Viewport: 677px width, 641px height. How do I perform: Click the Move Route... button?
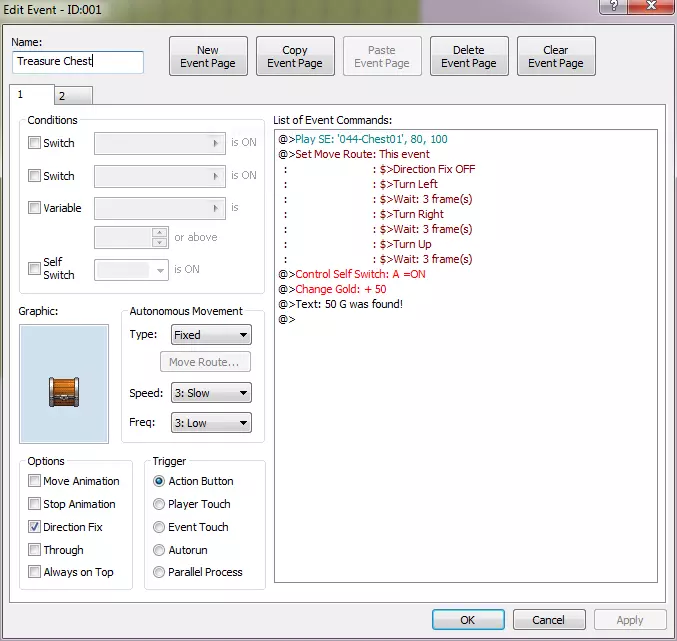[205, 362]
